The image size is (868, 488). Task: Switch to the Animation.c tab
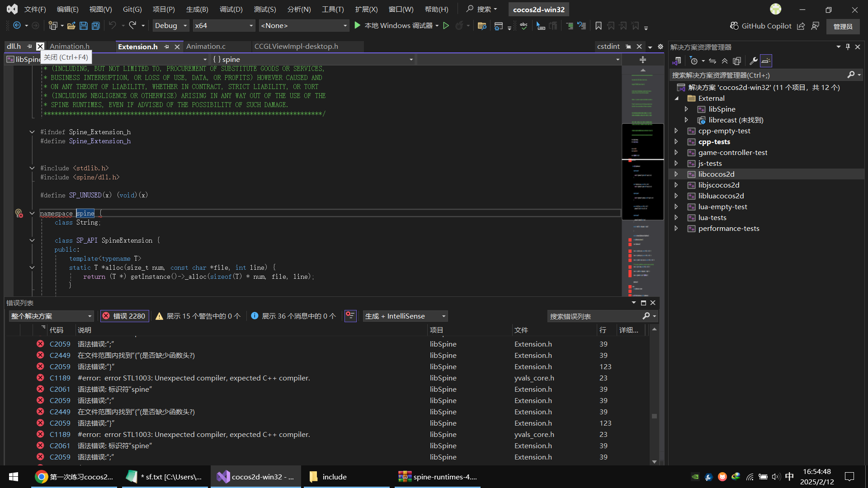click(206, 46)
